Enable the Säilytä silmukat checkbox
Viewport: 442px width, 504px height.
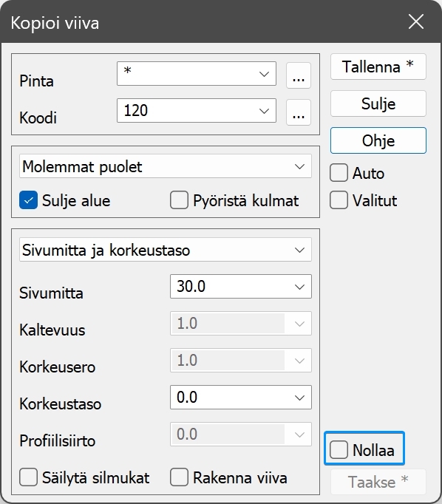28,477
